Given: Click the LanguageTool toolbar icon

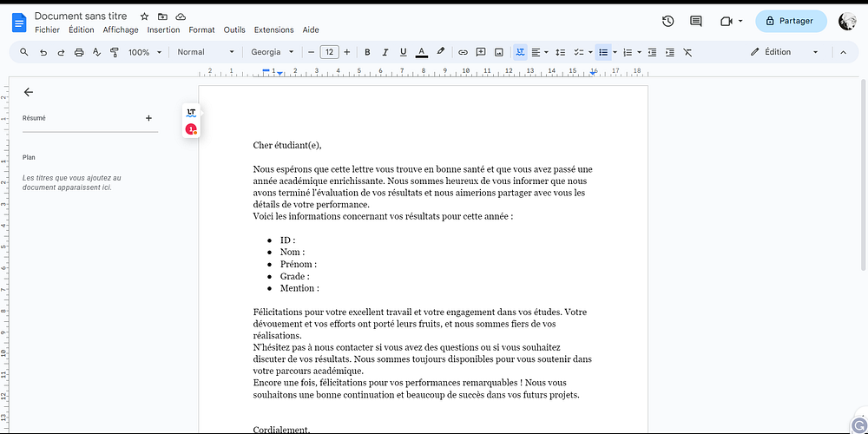Looking at the screenshot, I should [520, 52].
